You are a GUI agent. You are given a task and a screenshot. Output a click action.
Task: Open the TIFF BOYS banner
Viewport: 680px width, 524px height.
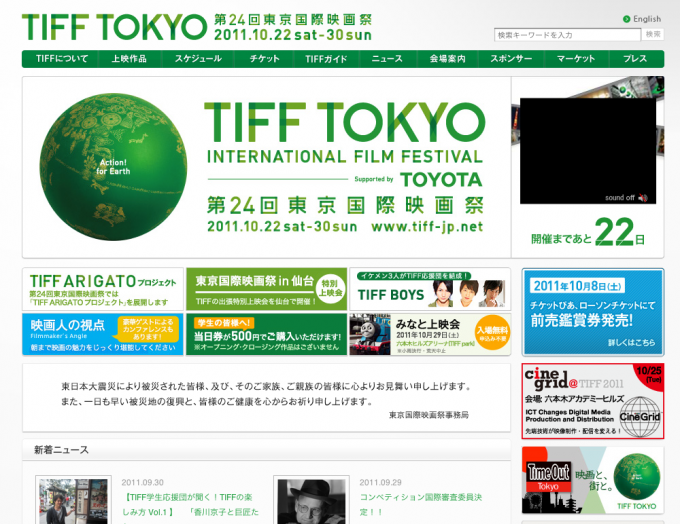430,289
